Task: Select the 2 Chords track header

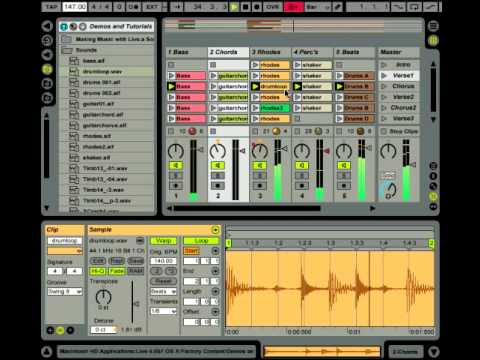Action: [x=228, y=52]
